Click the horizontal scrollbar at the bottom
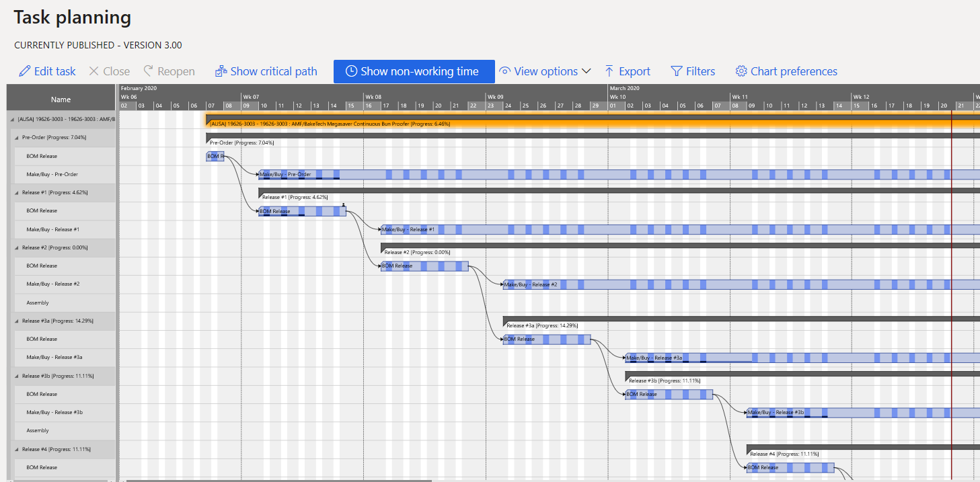 coord(279,480)
